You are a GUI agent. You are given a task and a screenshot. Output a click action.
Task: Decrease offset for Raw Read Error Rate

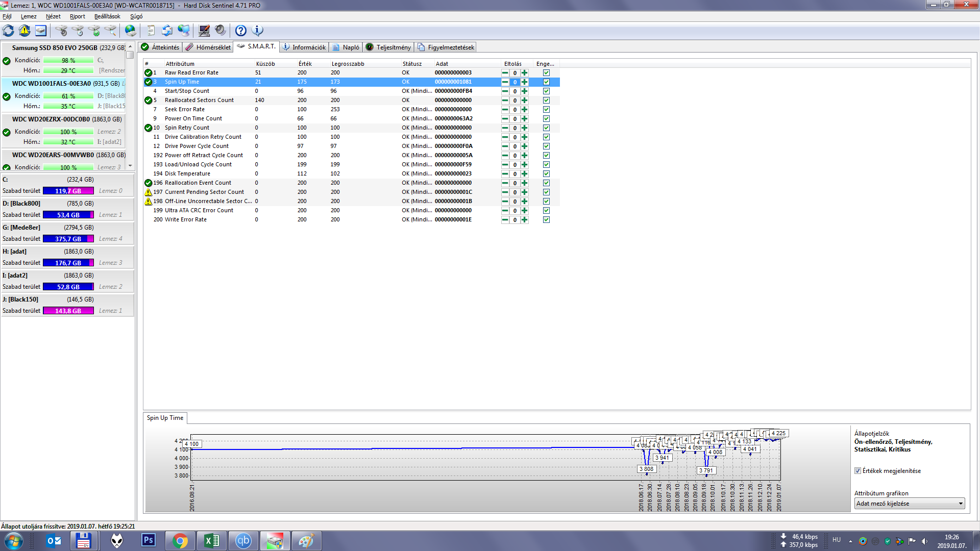pos(505,73)
